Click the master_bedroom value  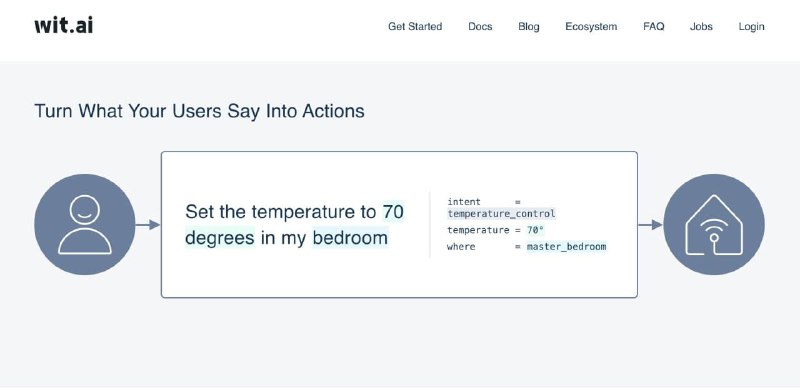[566, 247]
